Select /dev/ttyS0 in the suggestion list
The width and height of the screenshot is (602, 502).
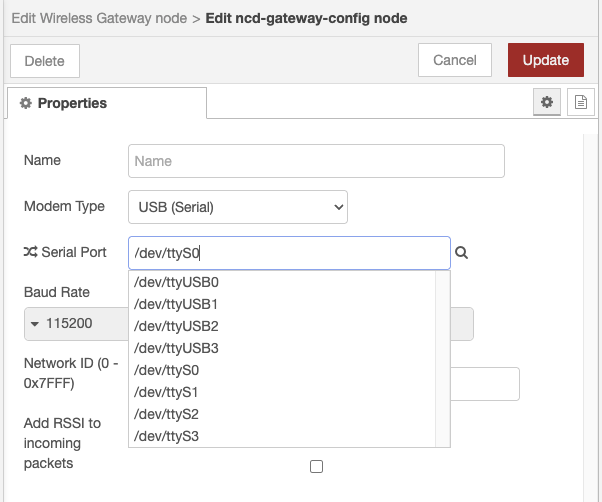pyautogui.click(x=282, y=370)
